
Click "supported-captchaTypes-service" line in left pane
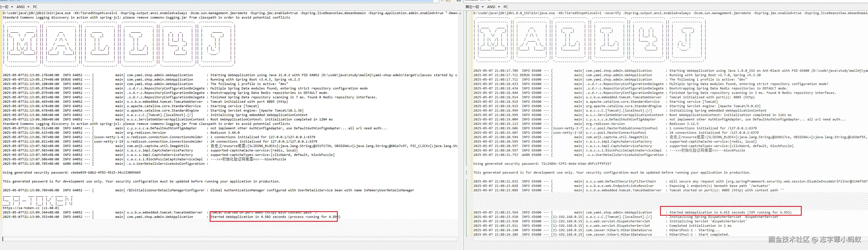point(169,155)
